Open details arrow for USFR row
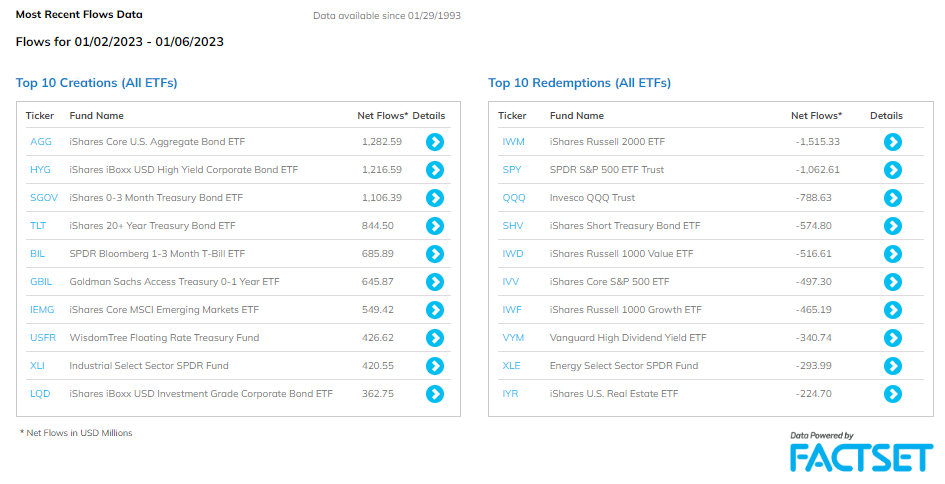Image resolution: width=945 pixels, height=484 pixels. pyautogui.click(x=435, y=338)
